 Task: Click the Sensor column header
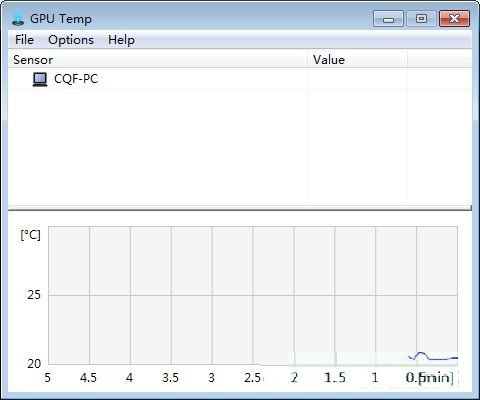pos(157,60)
